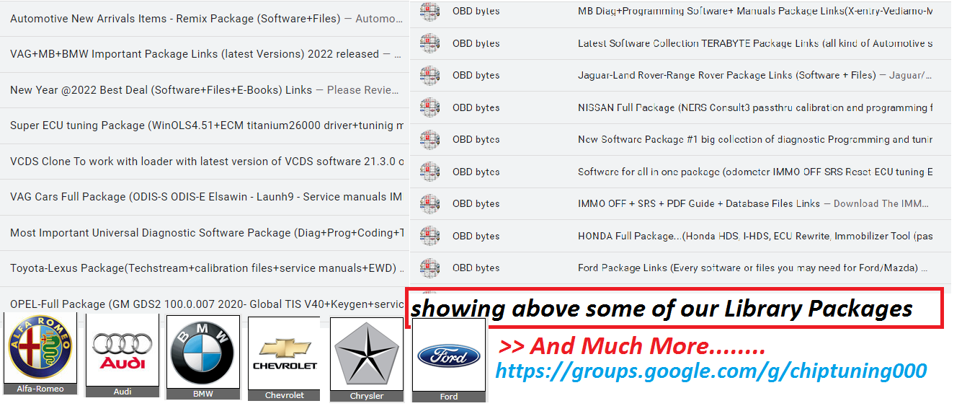Open Toyota-Lexus Package Techstream thread

point(203,268)
